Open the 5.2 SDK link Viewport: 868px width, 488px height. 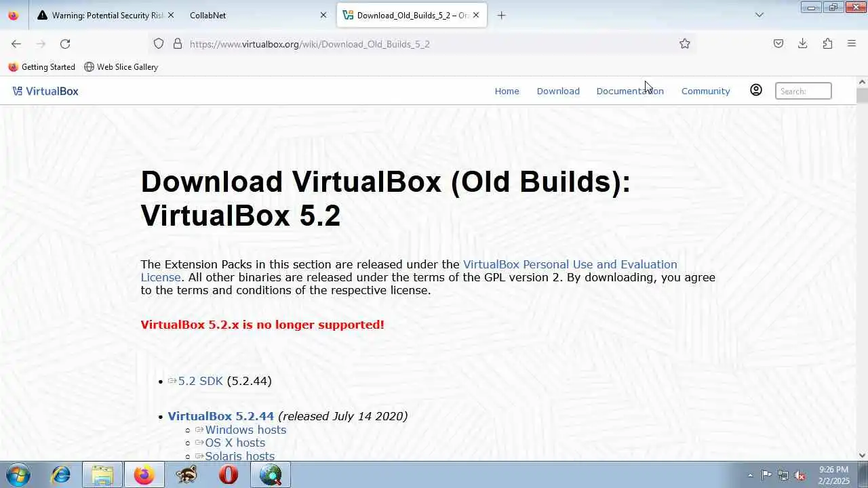[200, 381]
